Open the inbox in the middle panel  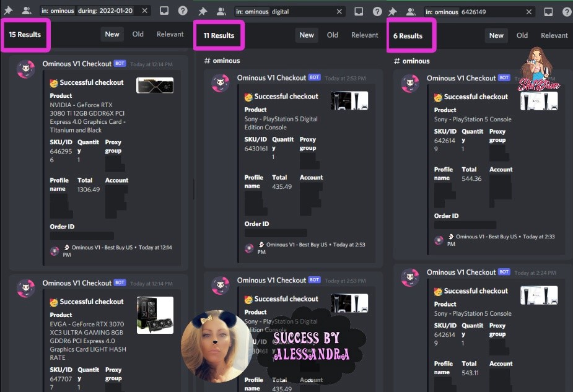359,11
